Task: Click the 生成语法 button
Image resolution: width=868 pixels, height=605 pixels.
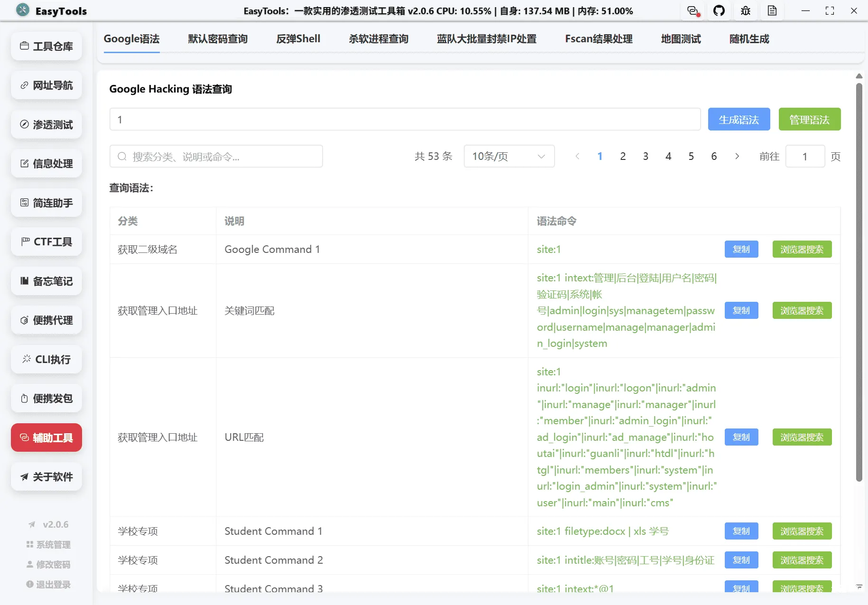Action: point(739,119)
